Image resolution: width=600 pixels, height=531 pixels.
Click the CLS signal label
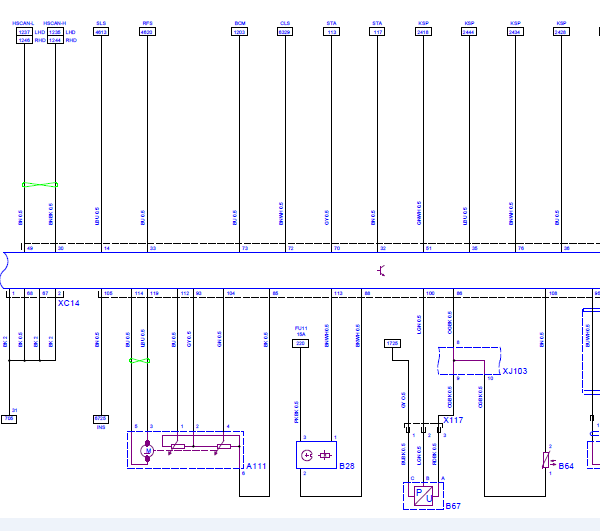click(x=285, y=23)
